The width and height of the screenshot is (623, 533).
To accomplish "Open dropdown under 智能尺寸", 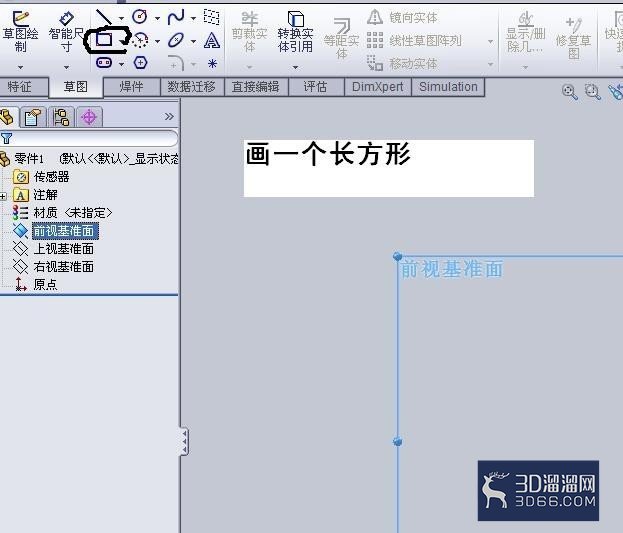I will pos(66,67).
